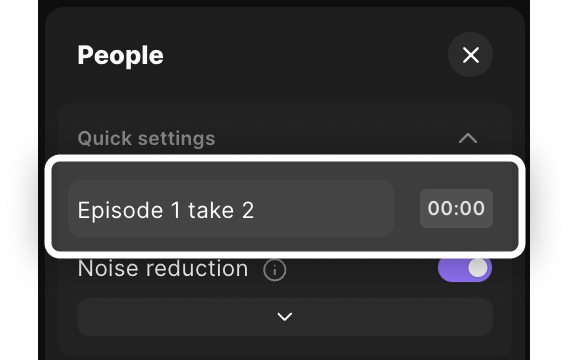Select the People panel heading

(x=120, y=56)
